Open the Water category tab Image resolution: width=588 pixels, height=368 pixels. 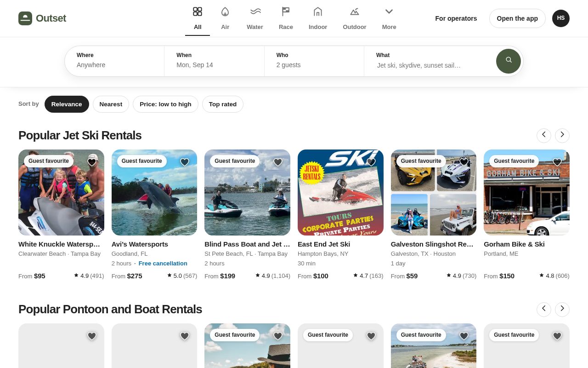tap(255, 18)
